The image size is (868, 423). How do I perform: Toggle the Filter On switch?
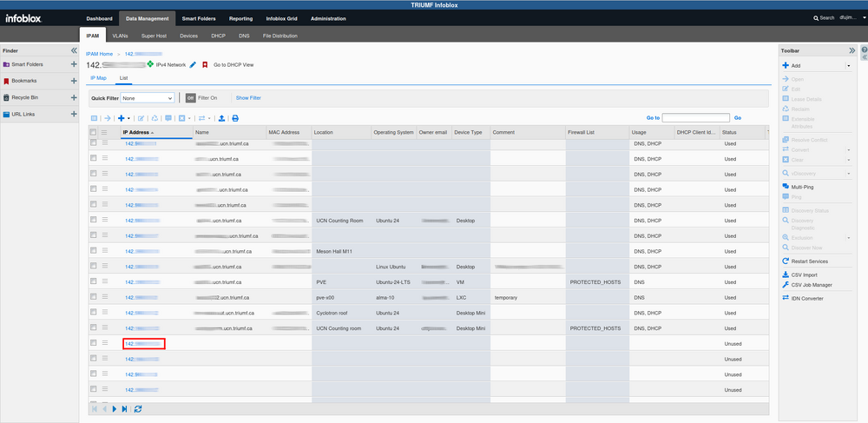pos(190,98)
